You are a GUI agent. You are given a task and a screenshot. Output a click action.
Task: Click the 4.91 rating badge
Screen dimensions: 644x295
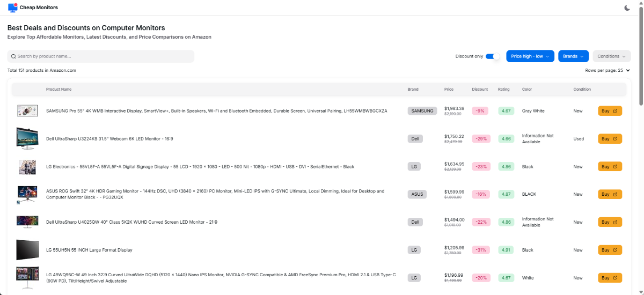[x=506, y=250]
